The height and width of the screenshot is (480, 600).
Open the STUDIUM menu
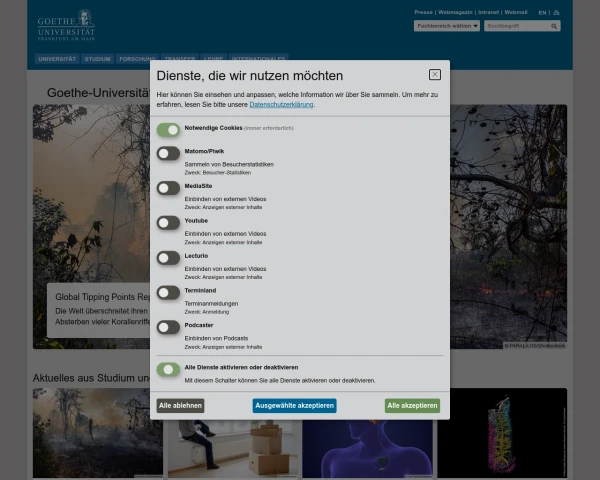[x=98, y=59]
